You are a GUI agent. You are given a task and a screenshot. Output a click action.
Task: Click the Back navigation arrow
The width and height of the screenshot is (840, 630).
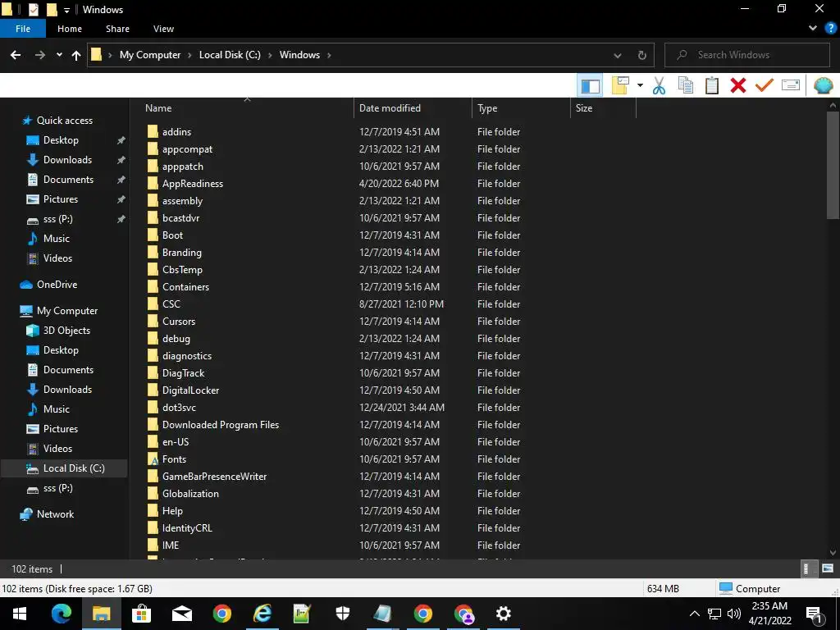[x=16, y=55]
